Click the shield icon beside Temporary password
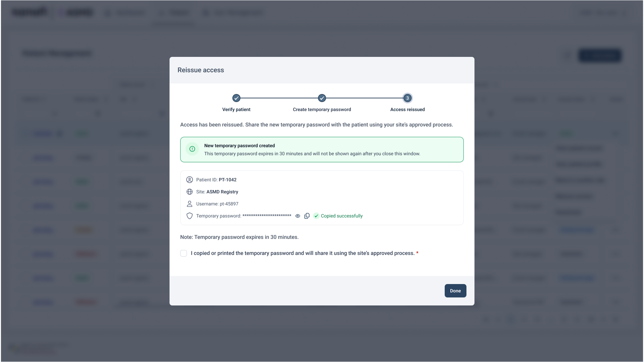Viewport: 644px width, 362px height. (x=190, y=216)
